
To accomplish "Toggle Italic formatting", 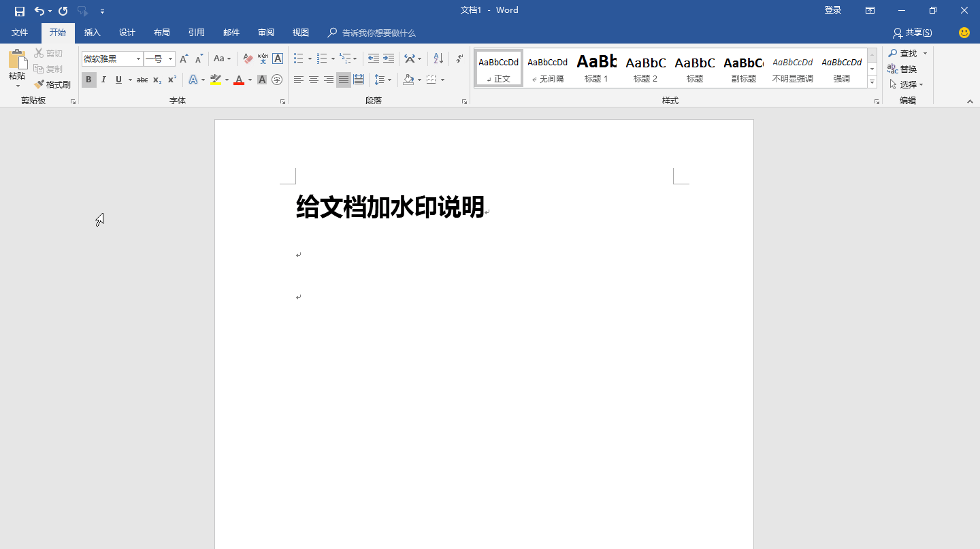I will click(103, 80).
